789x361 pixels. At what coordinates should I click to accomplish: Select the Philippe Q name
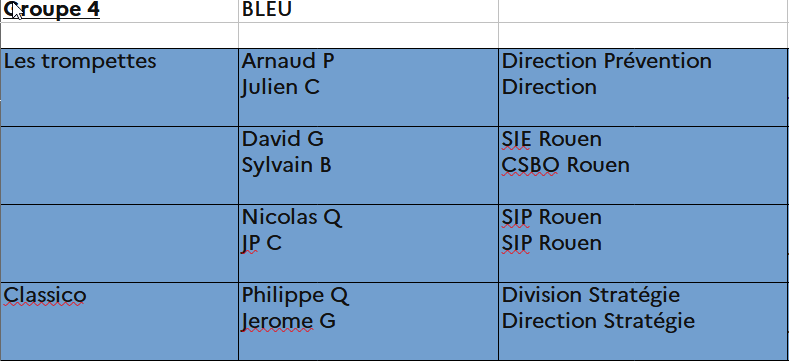[x=295, y=296]
